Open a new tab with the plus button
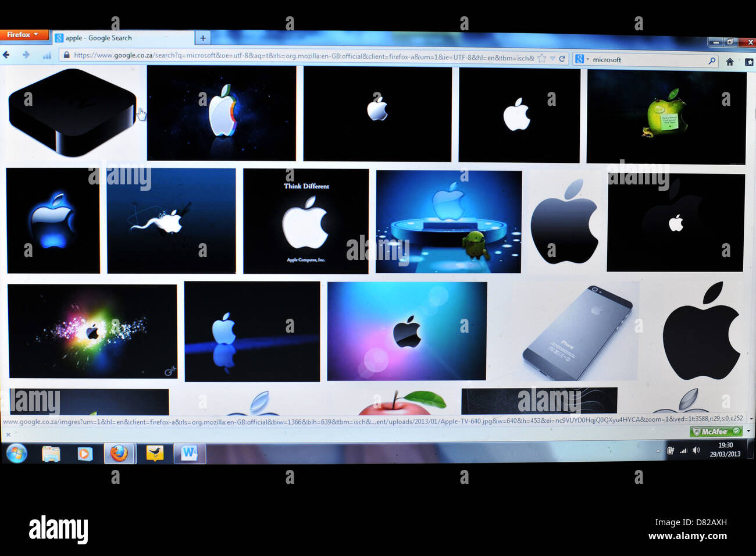This screenshot has height=556, width=756. (203, 38)
